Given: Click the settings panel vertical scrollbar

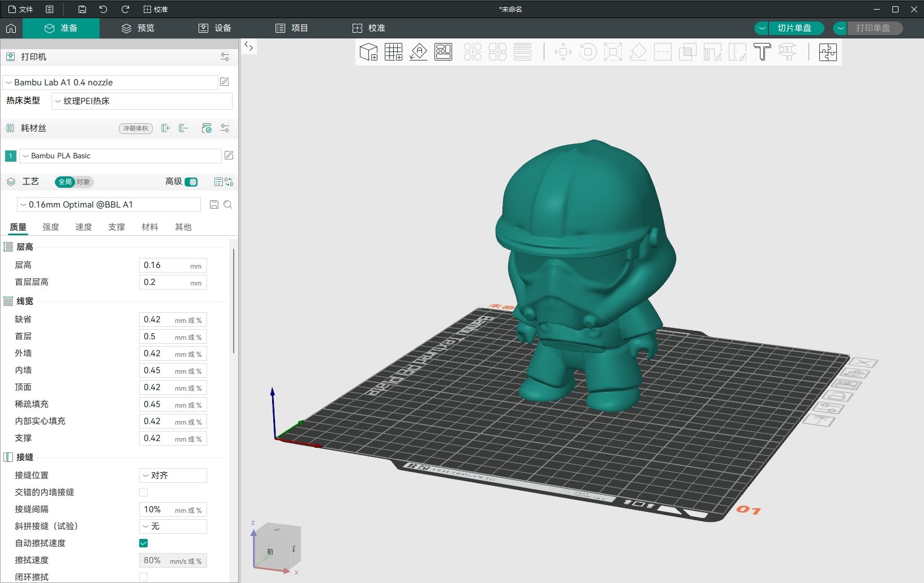Looking at the screenshot, I should pyautogui.click(x=234, y=301).
